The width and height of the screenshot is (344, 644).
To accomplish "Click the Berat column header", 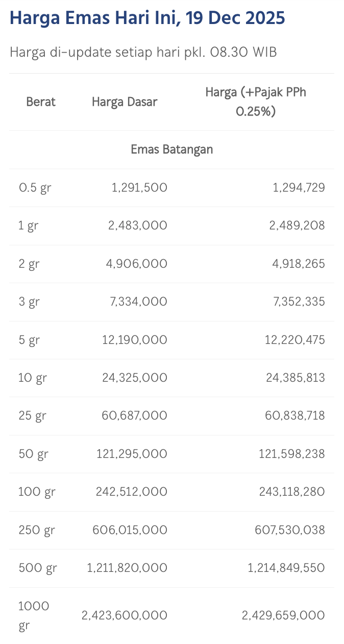I will pos(41,102).
